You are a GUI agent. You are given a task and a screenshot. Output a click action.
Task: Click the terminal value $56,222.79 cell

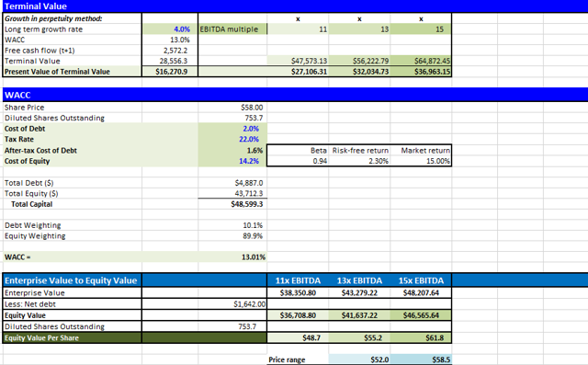pyautogui.click(x=359, y=61)
